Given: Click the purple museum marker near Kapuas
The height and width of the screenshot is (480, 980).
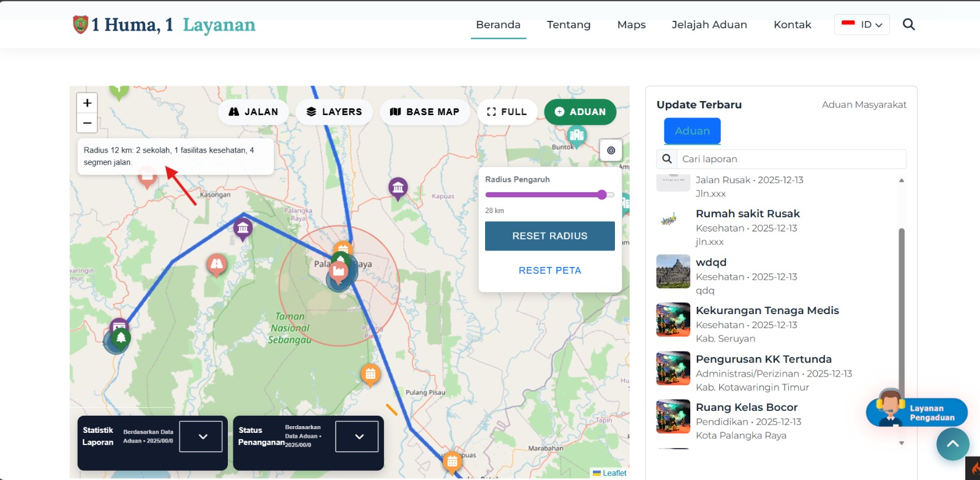Looking at the screenshot, I should point(398,188).
